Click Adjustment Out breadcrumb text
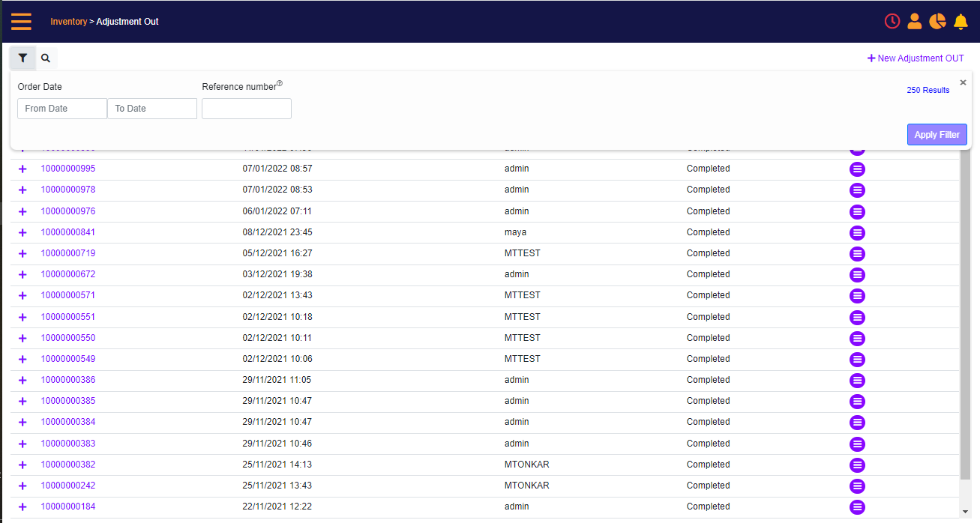 127,22
